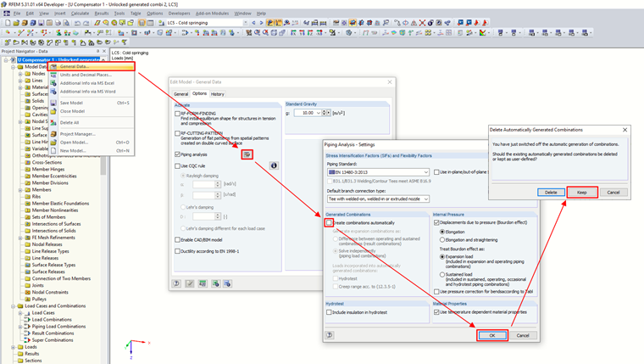The width and height of the screenshot is (644, 364).
Task: Switch to History tab in Edit Model dialog
Action: tap(217, 94)
